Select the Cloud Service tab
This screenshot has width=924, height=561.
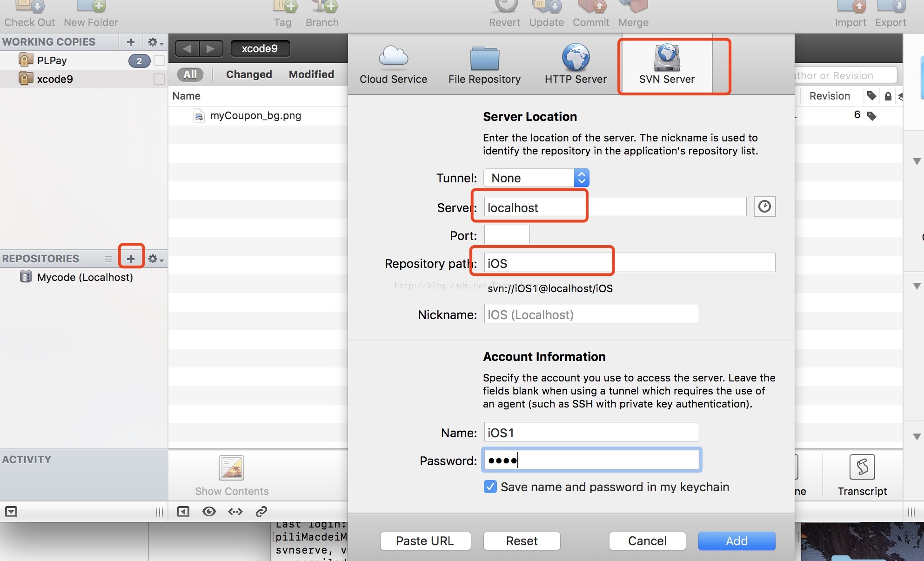click(x=394, y=65)
